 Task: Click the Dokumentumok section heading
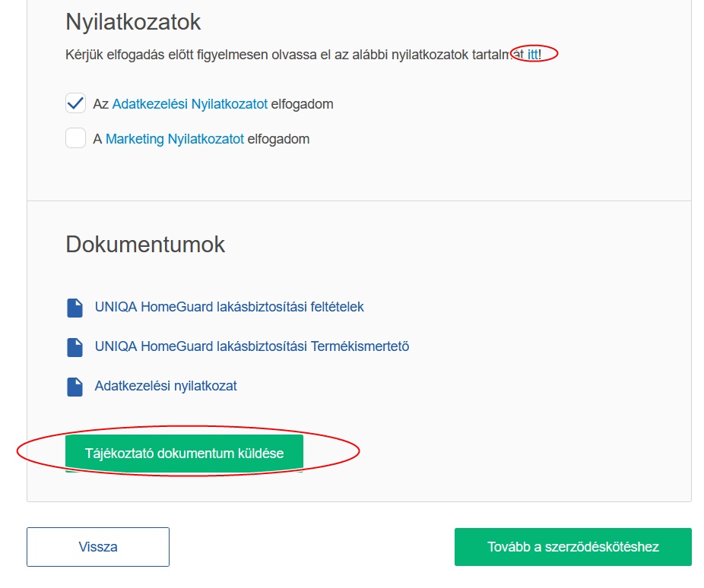pyautogui.click(x=145, y=245)
